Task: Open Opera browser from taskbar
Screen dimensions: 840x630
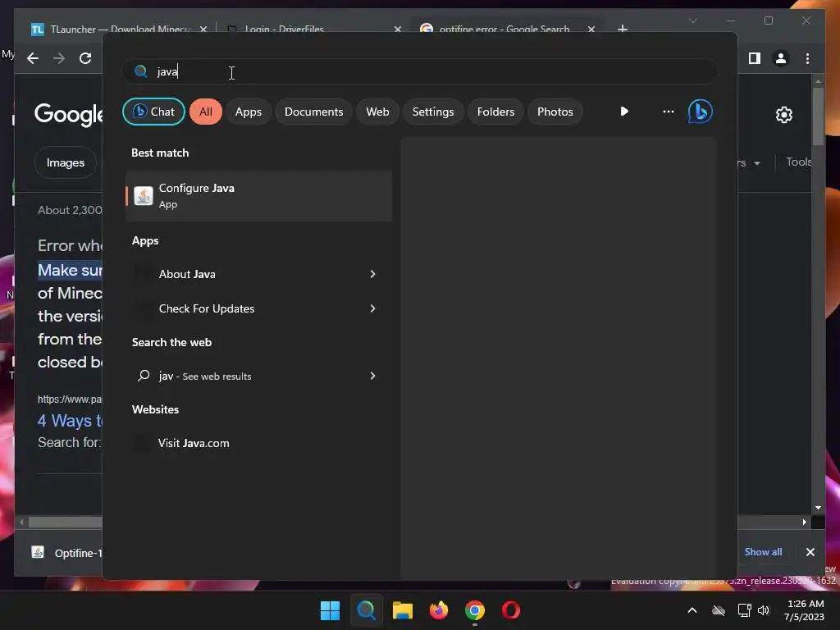Action: coord(511,610)
